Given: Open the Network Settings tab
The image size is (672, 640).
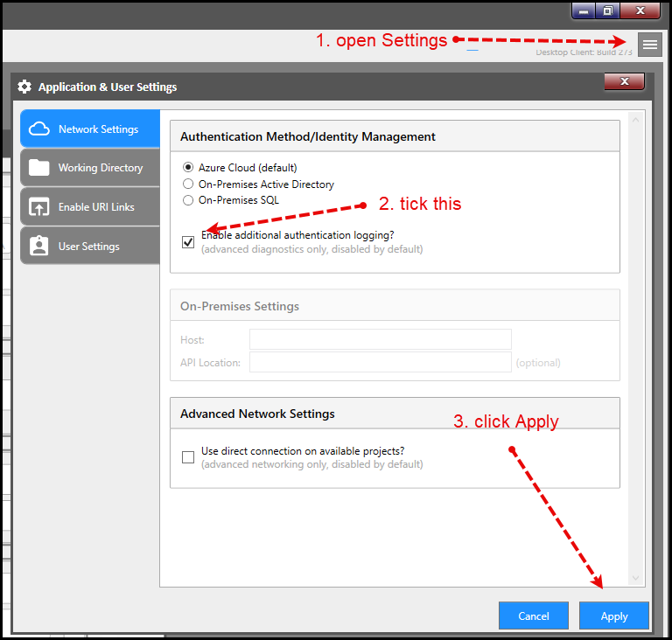Looking at the screenshot, I should tap(90, 129).
